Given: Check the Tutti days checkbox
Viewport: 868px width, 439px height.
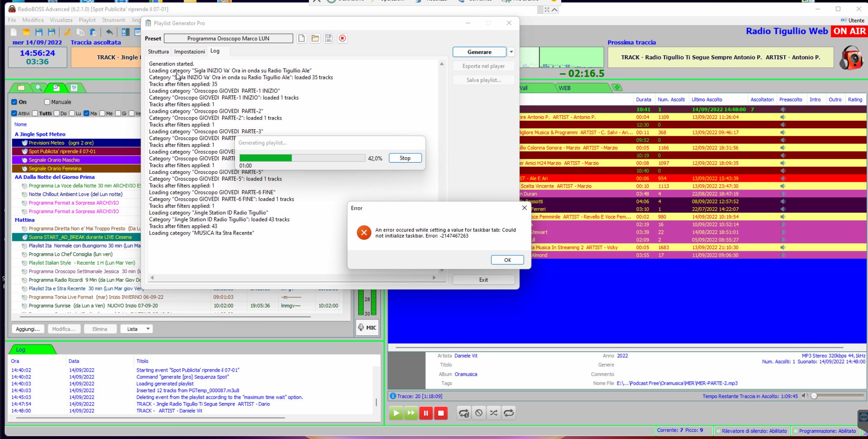Looking at the screenshot, I should pyautogui.click(x=35, y=113).
